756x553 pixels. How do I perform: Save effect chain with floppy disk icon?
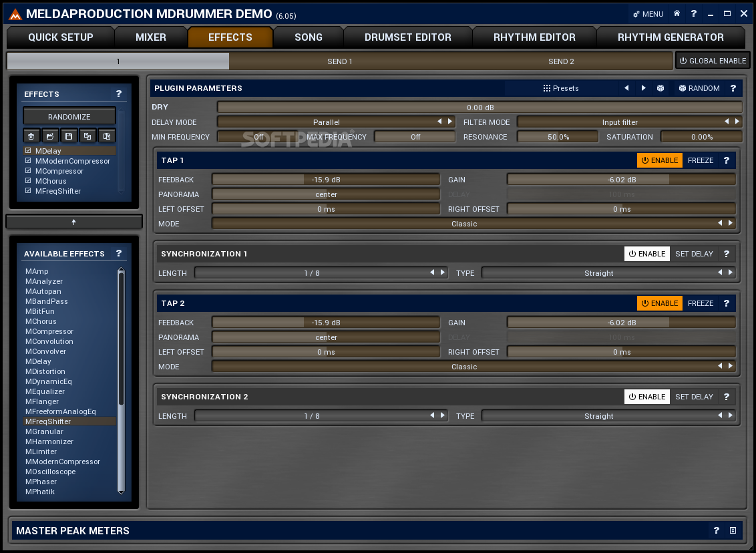(69, 136)
